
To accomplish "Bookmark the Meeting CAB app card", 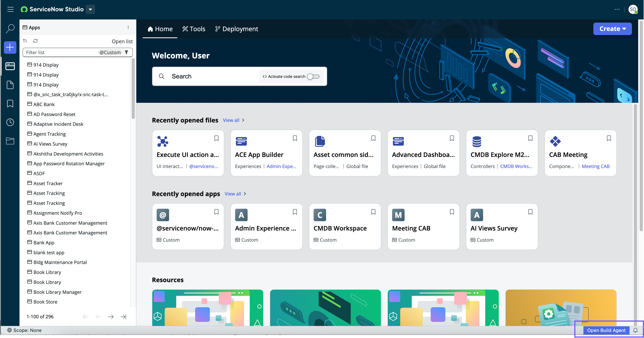I will point(452,212).
